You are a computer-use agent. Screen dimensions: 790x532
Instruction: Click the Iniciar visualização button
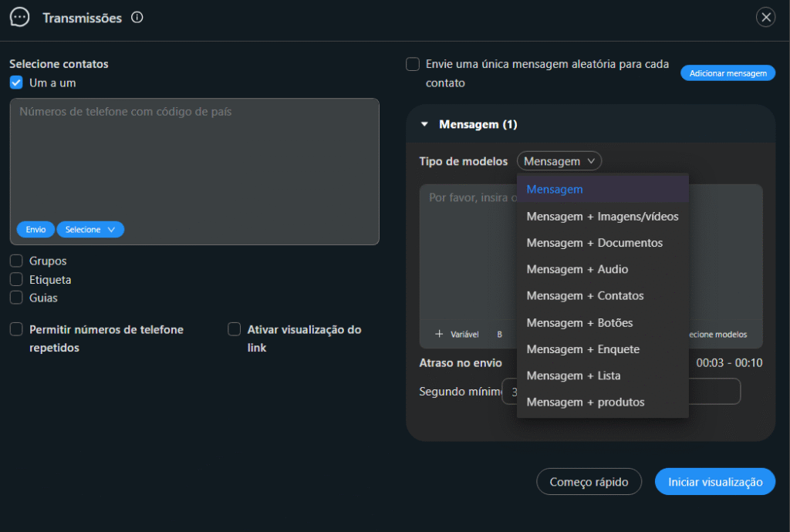714,482
